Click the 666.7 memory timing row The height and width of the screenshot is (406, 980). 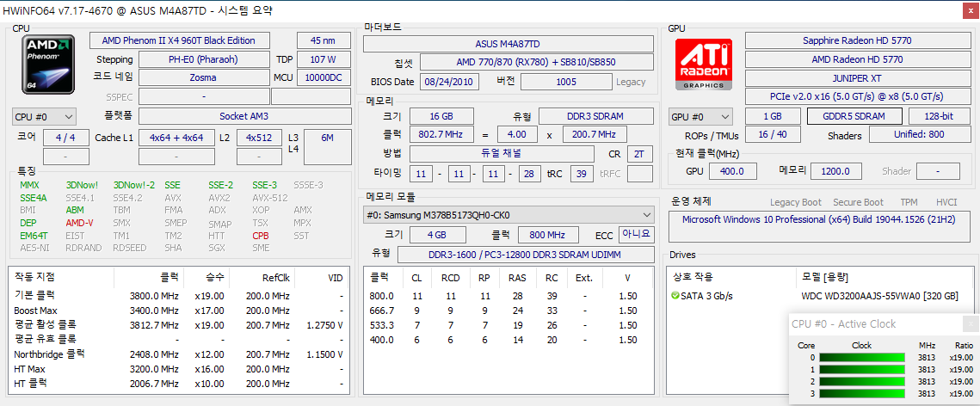508,311
